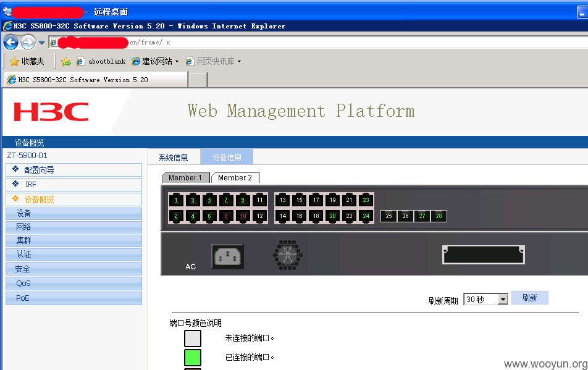Click the aboutblank favorites link
The width and height of the screenshot is (588, 370).
(x=101, y=61)
